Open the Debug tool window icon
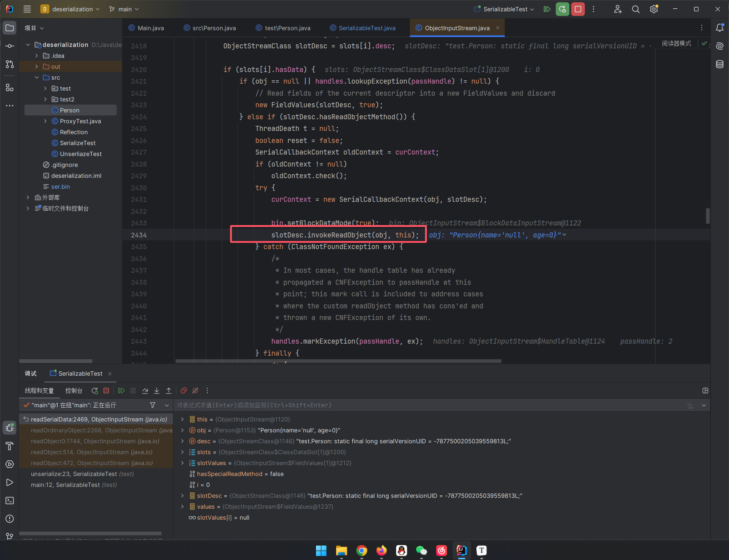Image resolution: width=729 pixels, height=560 pixels. point(10,428)
